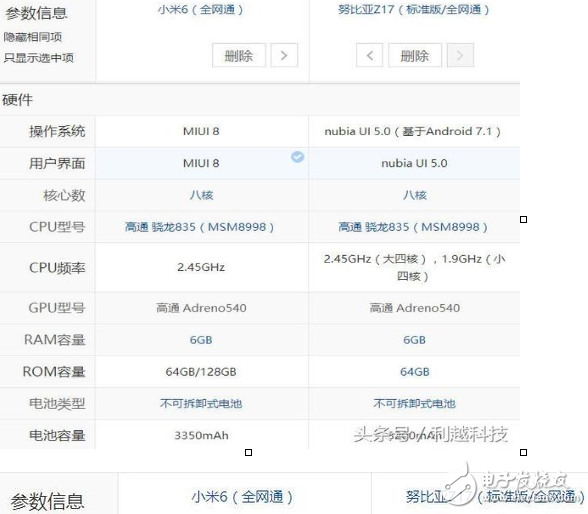Click nubia UI 5.0 in 用户界面 row
588x514 pixels.
tap(414, 163)
